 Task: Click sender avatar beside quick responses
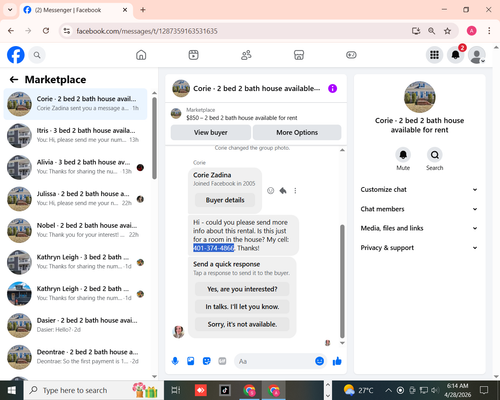178,332
